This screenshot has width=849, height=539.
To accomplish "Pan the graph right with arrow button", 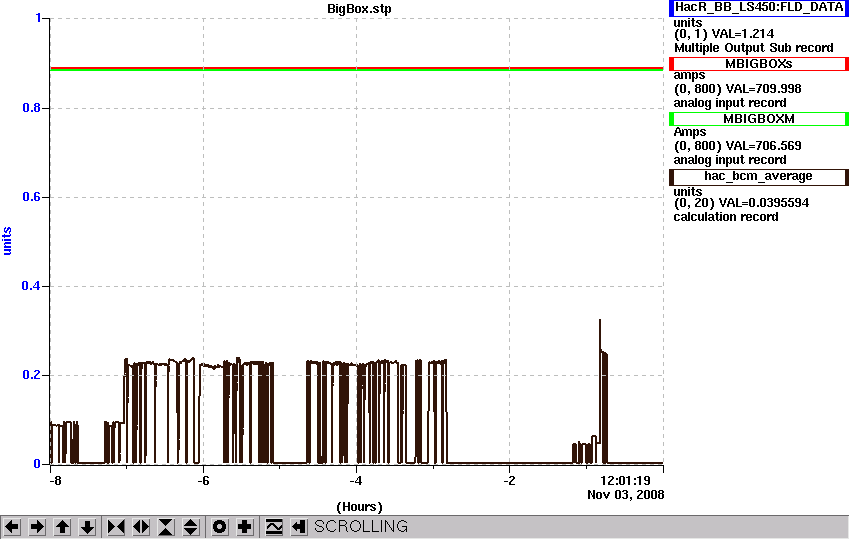I will click(x=37, y=527).
